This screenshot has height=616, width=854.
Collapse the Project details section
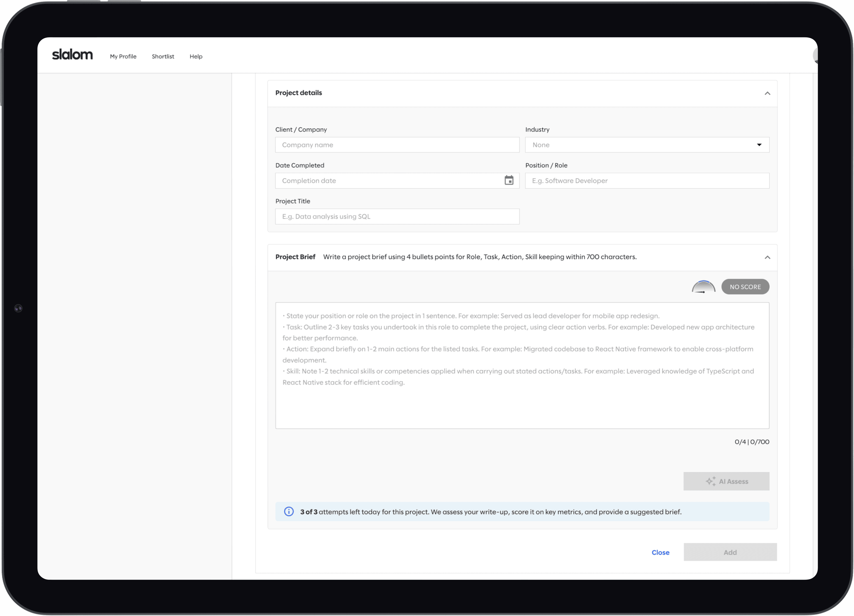767,93
